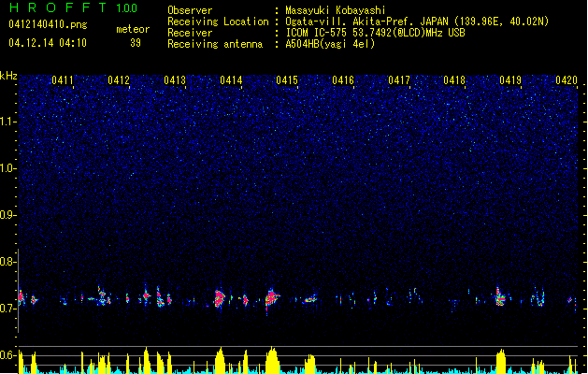This screenshot has width=588, height=374.
Task: Click the 0416 time marker
Action: point(343,80)
